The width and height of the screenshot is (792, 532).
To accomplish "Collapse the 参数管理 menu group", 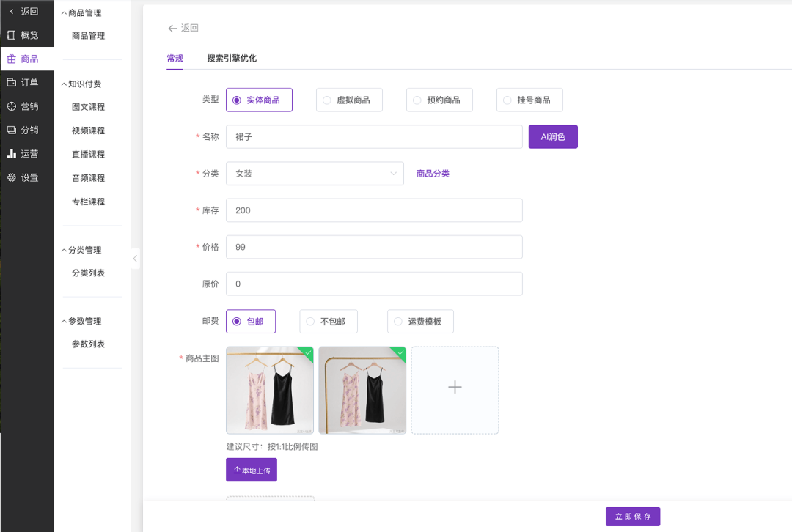I will tap(65, 322).
